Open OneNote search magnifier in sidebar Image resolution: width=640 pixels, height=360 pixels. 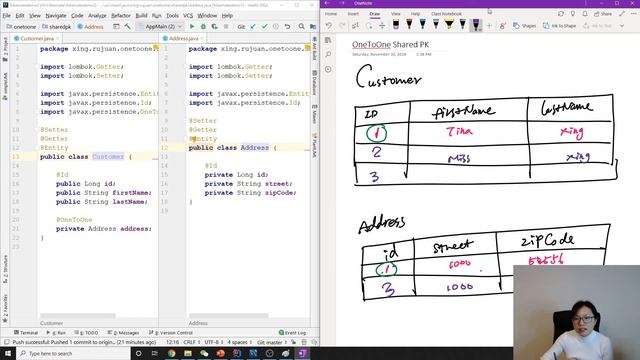pos(328,54)
